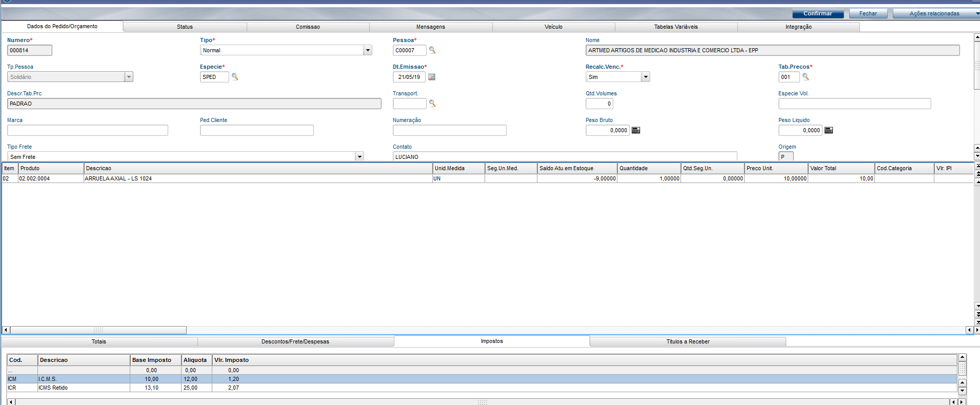The width and height of the screenshot is (980, 405).
Task: Click the Saldo Atu.em Estoque column header
Action: (x=577, y=168)
